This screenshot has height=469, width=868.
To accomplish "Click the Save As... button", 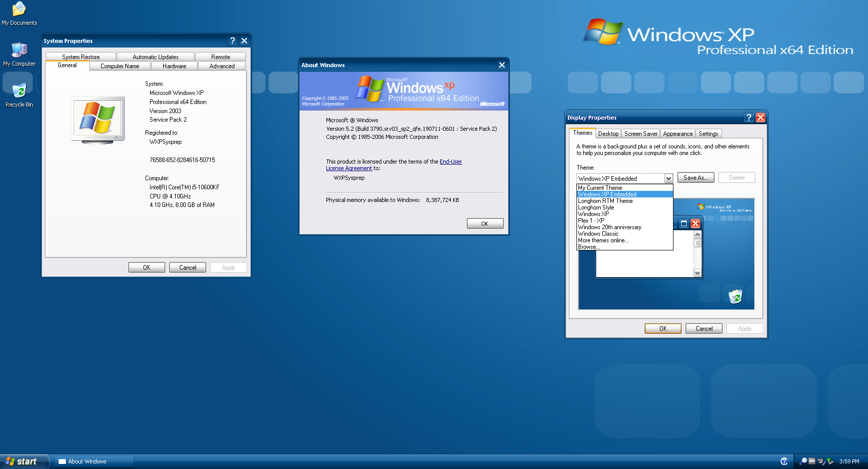I will [x=695, y=177].
